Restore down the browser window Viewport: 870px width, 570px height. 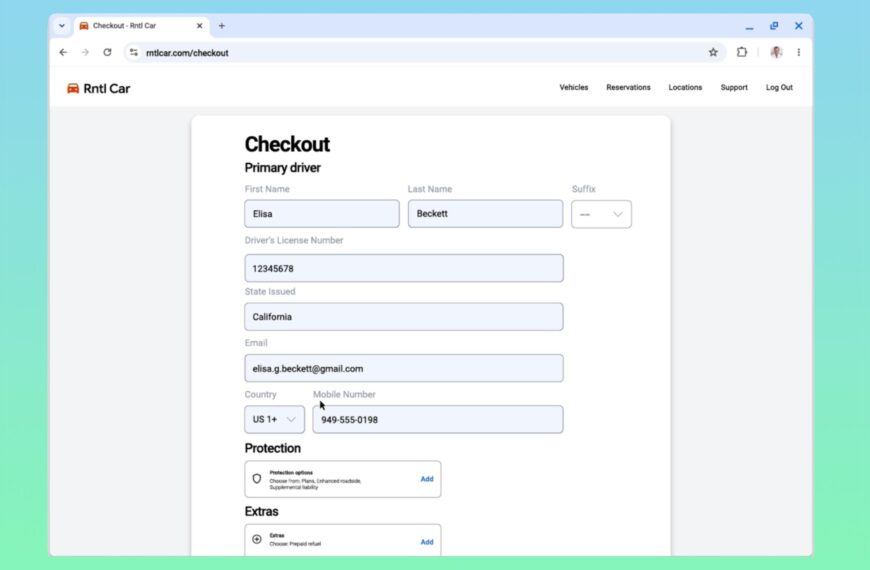coord(774,26)
